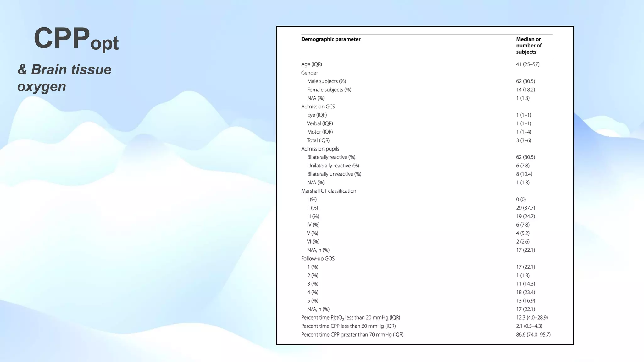Click the value 18 (23.4) for GOS 4
Viewport: 644px width, 362px height.
525,292
